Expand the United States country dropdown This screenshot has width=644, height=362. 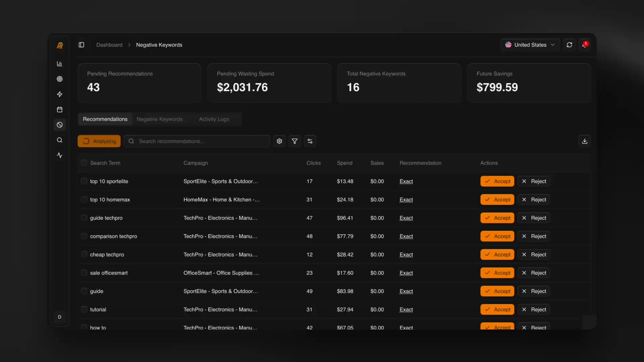pos(530,45)
